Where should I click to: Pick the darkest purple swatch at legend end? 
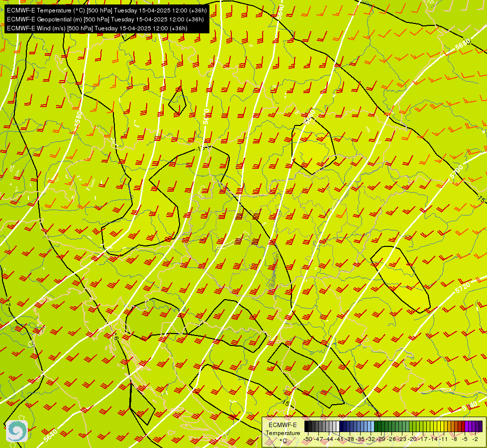coord(481,426)
